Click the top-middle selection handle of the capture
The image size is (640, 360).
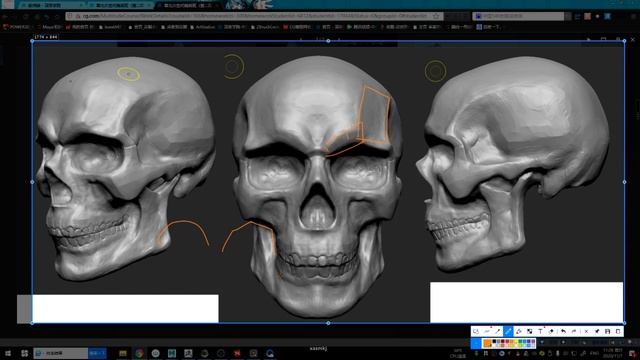click(x=328, y=41)
